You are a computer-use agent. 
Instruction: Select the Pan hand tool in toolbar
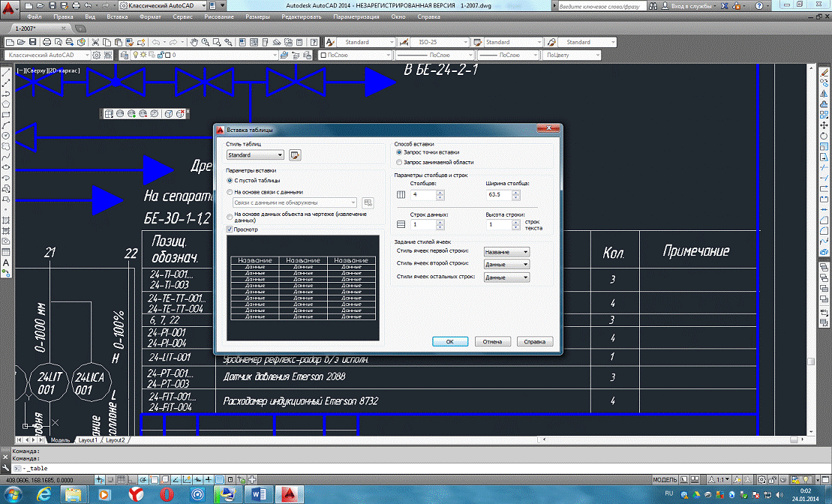point(194,42)
